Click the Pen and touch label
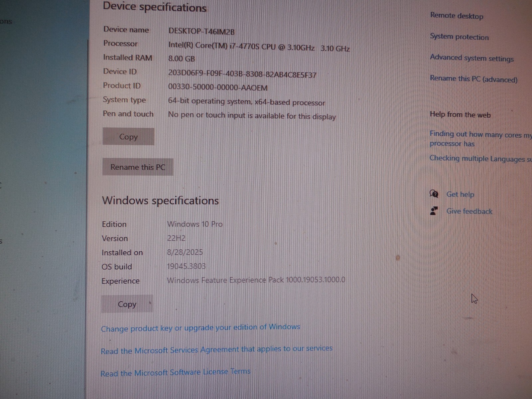 point(128,114)
